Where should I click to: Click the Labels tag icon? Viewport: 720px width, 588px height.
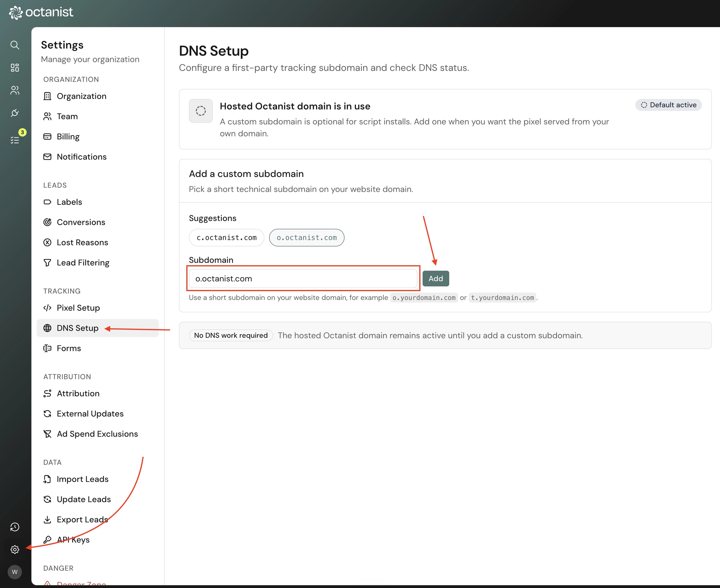tap(47, 202)
